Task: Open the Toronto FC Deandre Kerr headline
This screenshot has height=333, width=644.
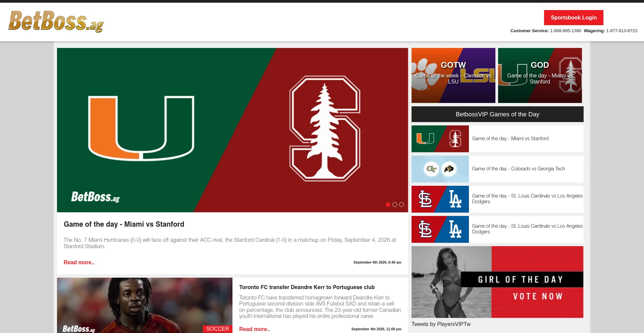Action: pyautogui.click(x=307, y=287)
